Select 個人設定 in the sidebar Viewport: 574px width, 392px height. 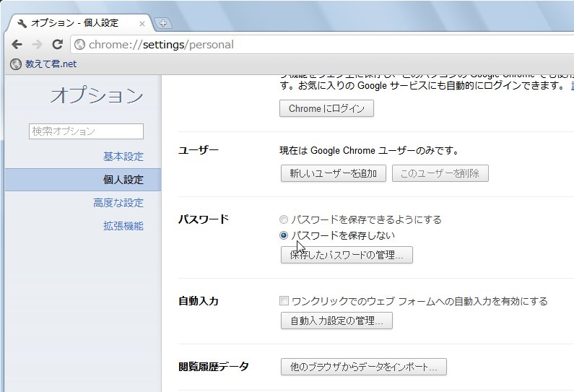coord(83,180)
